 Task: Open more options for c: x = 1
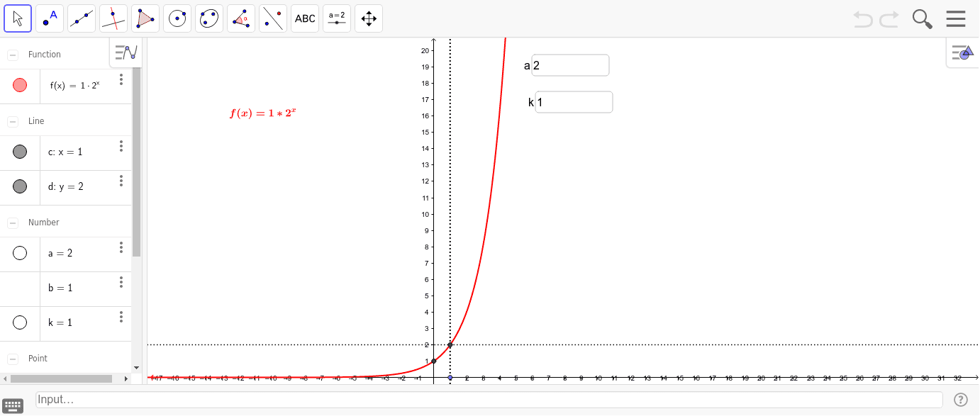(x=121, y=146)
